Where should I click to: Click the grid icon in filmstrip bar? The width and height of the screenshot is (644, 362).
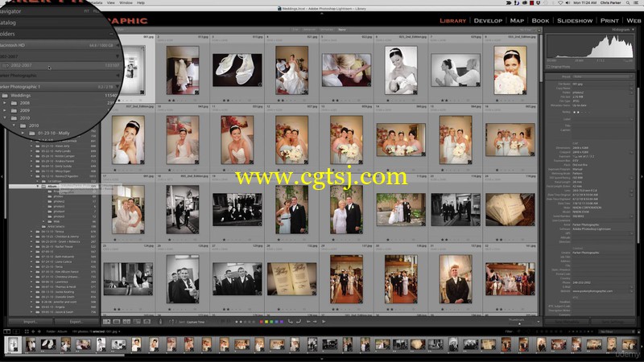[27, 331]
